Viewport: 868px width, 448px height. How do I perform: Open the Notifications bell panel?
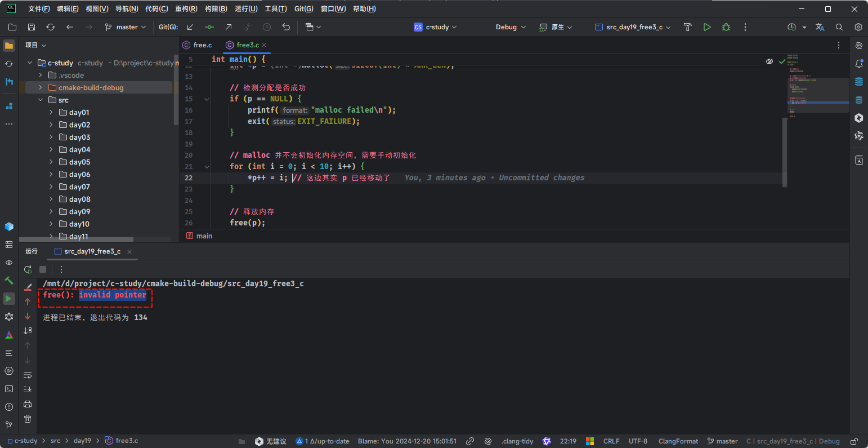pyautogui.click(x=859, y=64)
